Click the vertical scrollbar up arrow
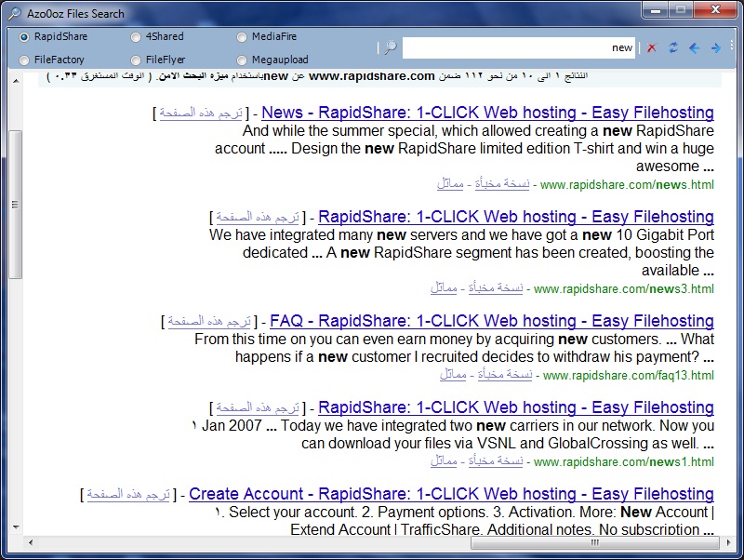The width and height of the screenshot is (744, 560). tap(16, 81)
